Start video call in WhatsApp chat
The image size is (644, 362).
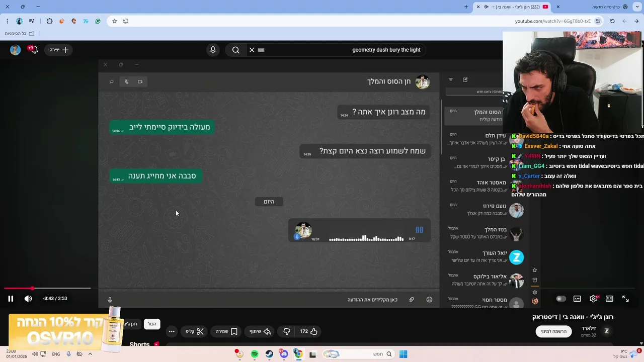coord(140,81)
